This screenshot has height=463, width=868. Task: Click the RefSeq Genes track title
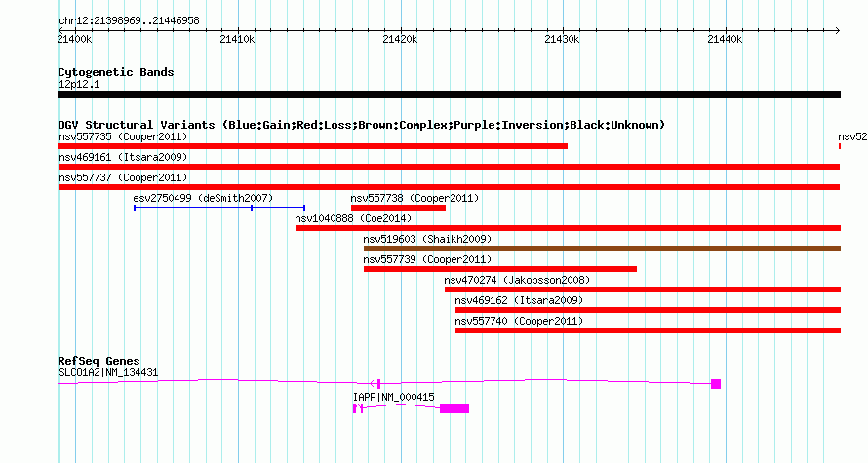click(99, 360)
